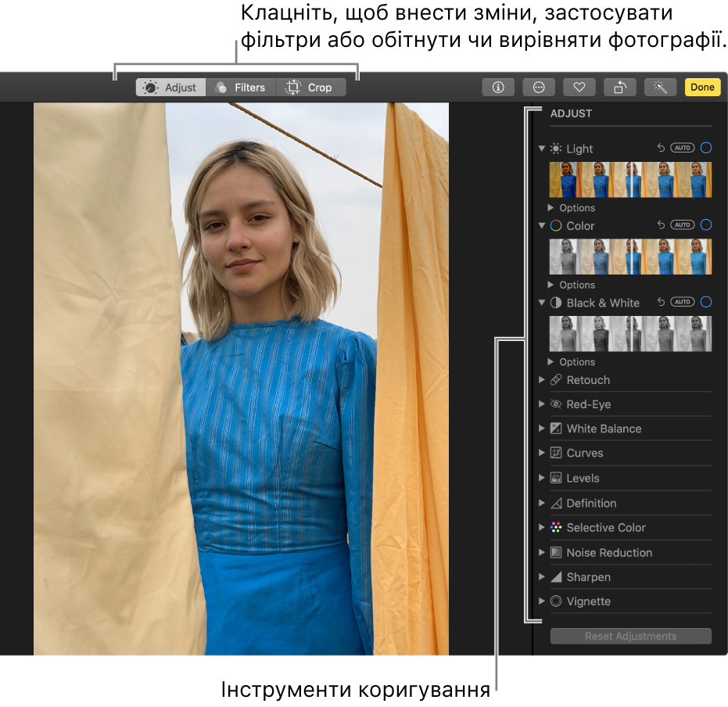The width and height of the screenshot is (728, 707).
Task: Click the Black & White thumbnail strip
Action: tap(630, 334)
